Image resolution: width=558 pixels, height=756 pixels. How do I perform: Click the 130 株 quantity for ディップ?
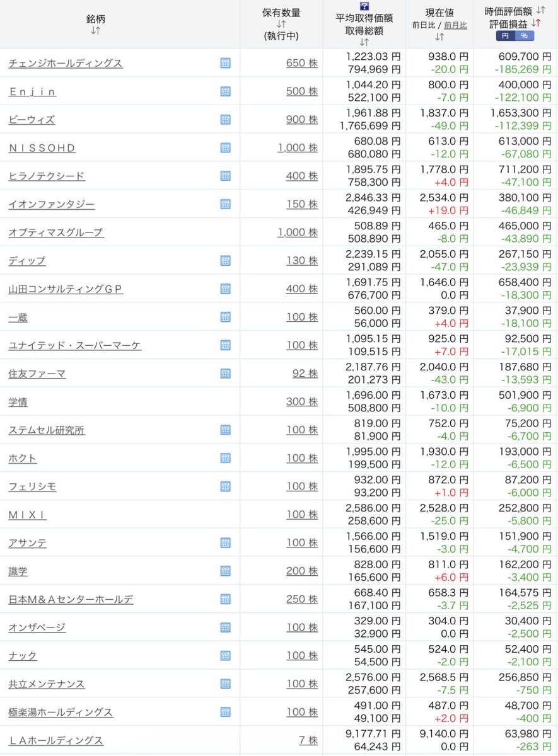coord(302,261)
